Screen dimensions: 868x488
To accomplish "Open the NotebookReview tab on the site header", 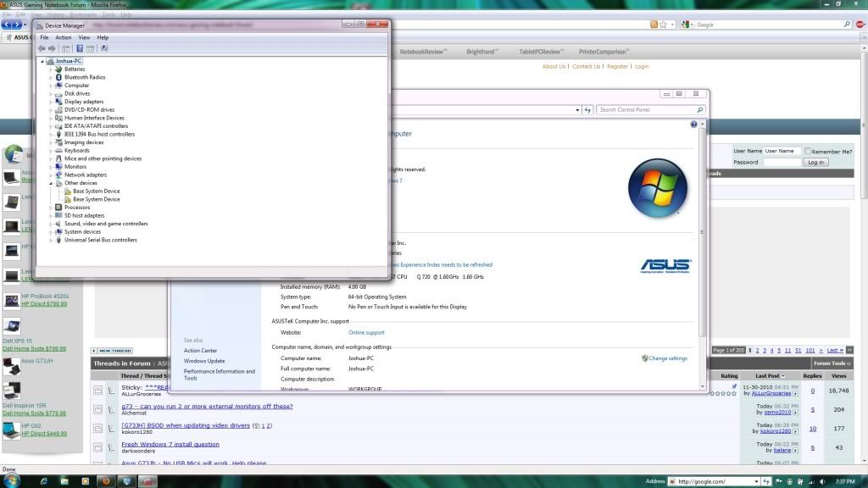I will click(x=424, y=52).
